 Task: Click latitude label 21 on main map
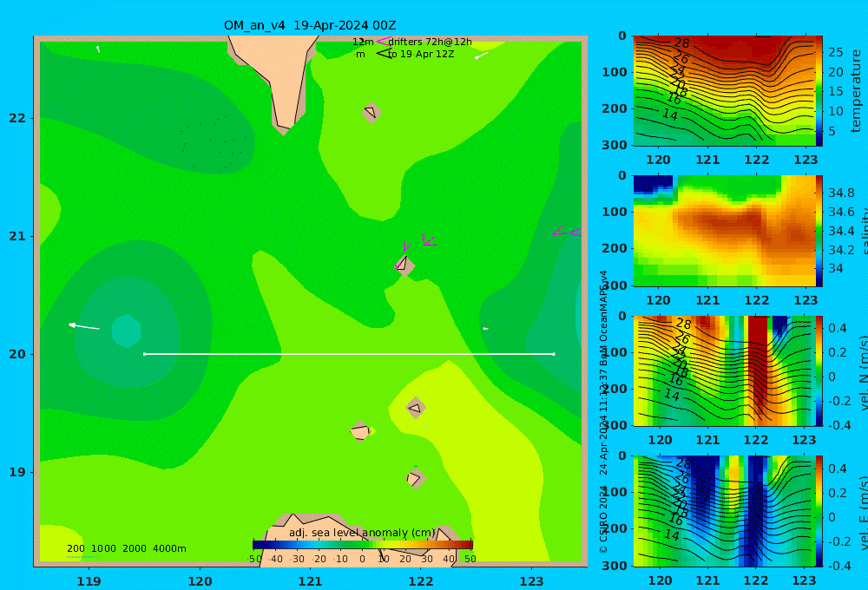17,236
